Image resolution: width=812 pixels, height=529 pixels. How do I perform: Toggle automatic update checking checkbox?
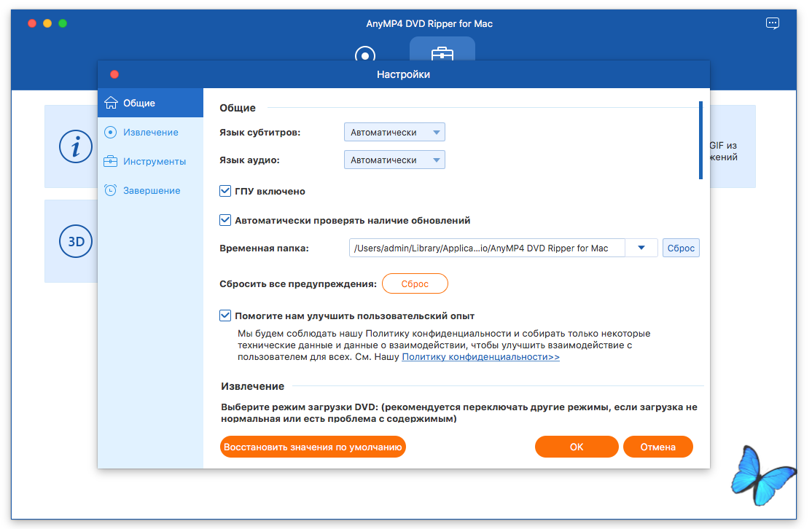pos(225,220)
